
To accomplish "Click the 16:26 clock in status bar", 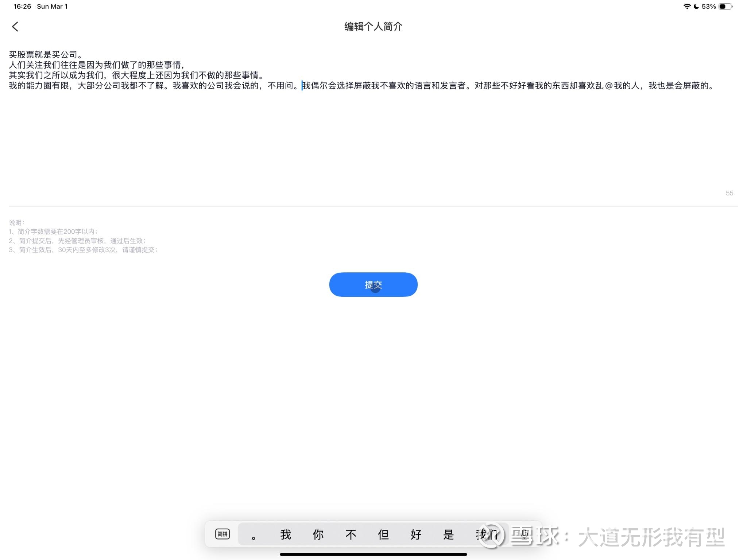I will [x=22, y=7].
